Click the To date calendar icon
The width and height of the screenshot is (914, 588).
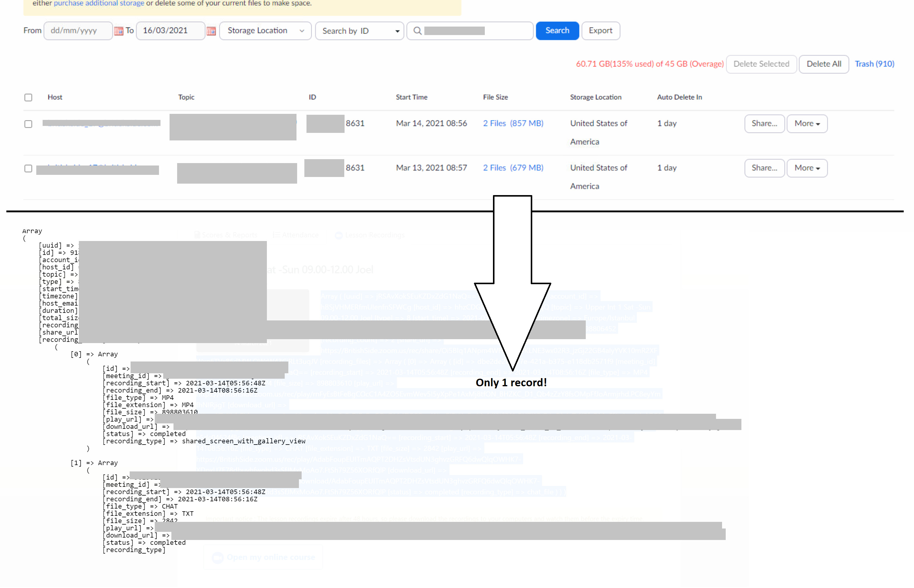click(211, 31)
